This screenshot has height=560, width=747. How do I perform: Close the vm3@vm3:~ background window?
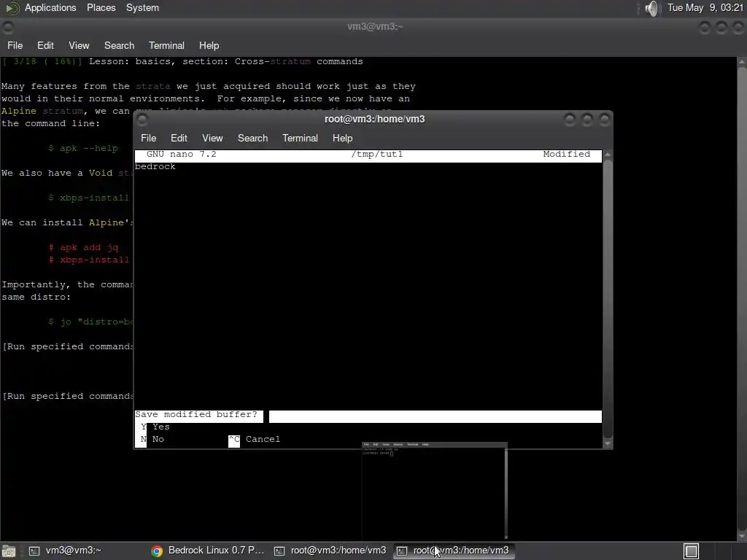point(738,28)
